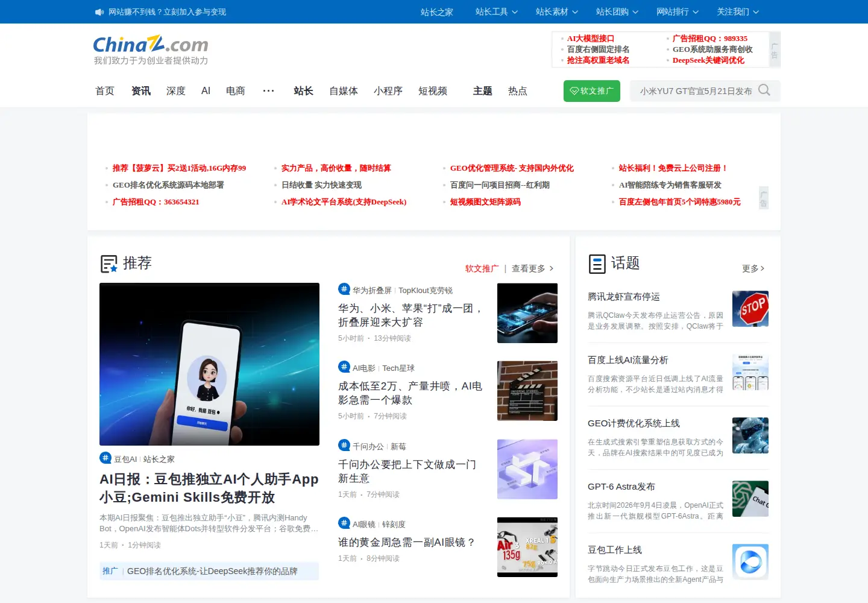The width and height of the screenshot is (868, 603).
Task: Click the 推荐 section list icon
Action: coord(109,264)
